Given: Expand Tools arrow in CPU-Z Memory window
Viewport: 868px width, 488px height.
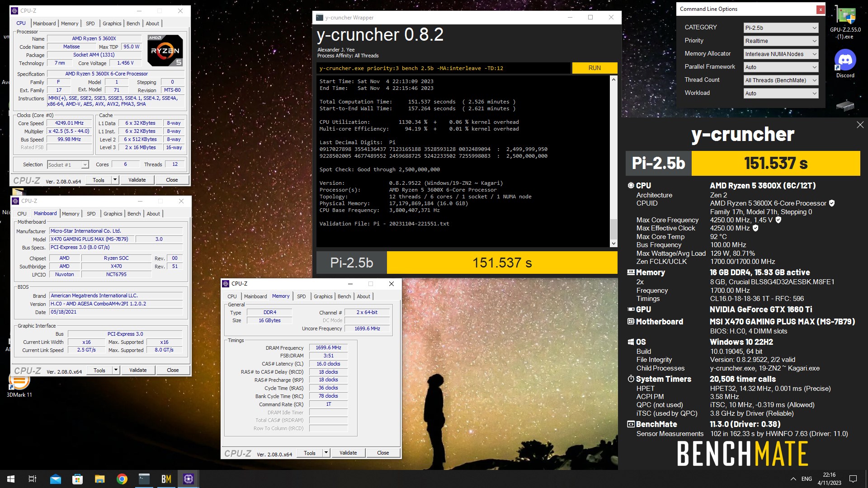Looking at the screenshot, I should pyautogui.click(x=326, y=453).
